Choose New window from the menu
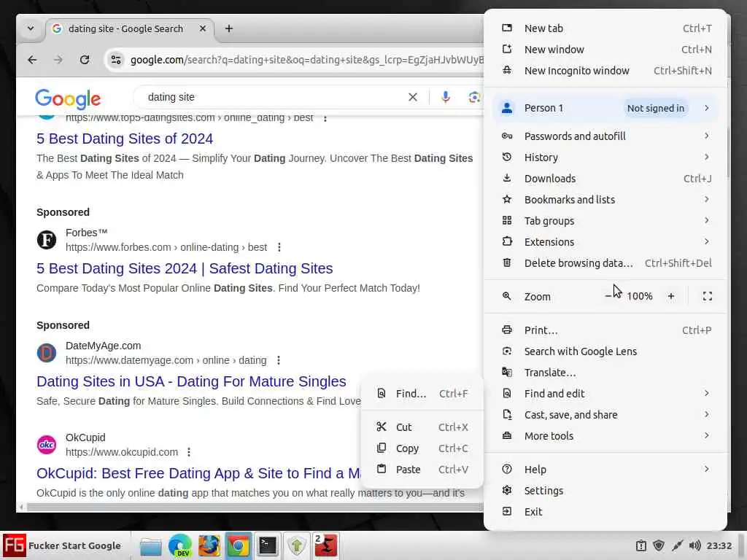This screenshot has height=560, width=747. tap(606, 50)
